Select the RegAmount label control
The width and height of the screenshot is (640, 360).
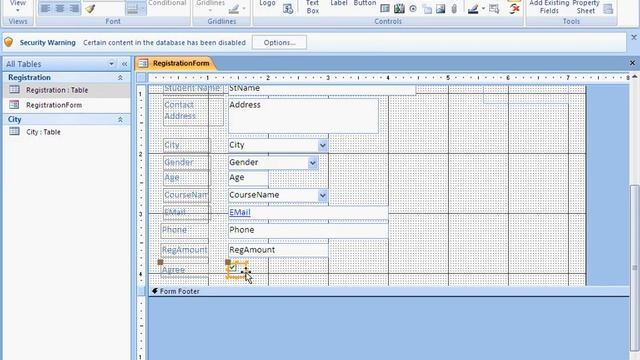pyautogui.click(x=184, y=250)
